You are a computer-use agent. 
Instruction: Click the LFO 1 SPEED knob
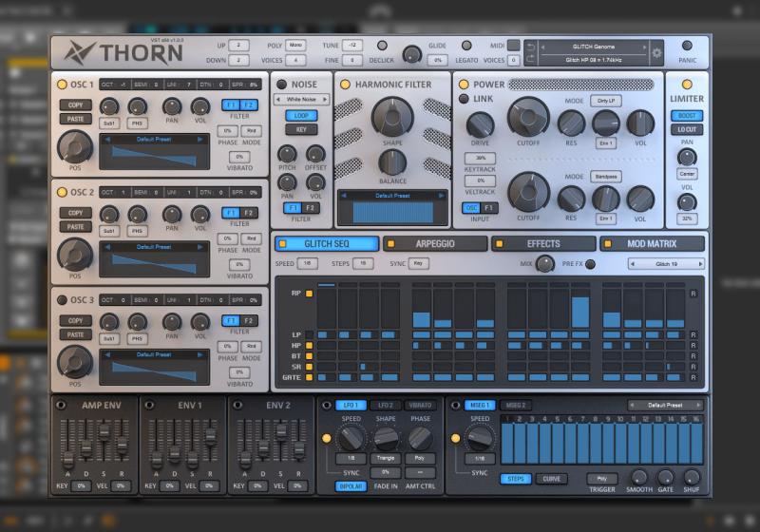(x=351, y=438)
